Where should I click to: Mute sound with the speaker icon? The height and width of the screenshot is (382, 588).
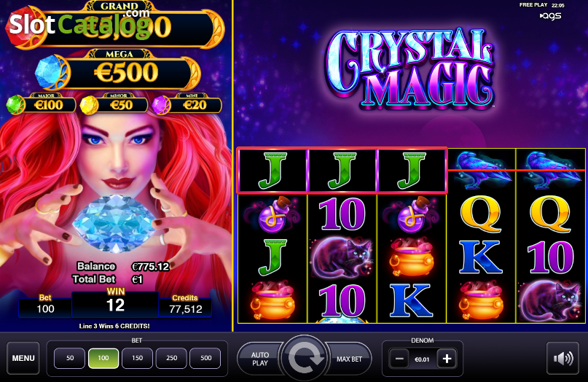tap(562, 359)
